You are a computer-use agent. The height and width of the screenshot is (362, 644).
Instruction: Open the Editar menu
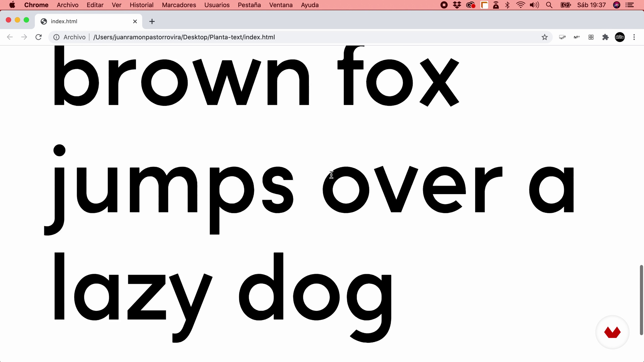(x=95, y=5)
